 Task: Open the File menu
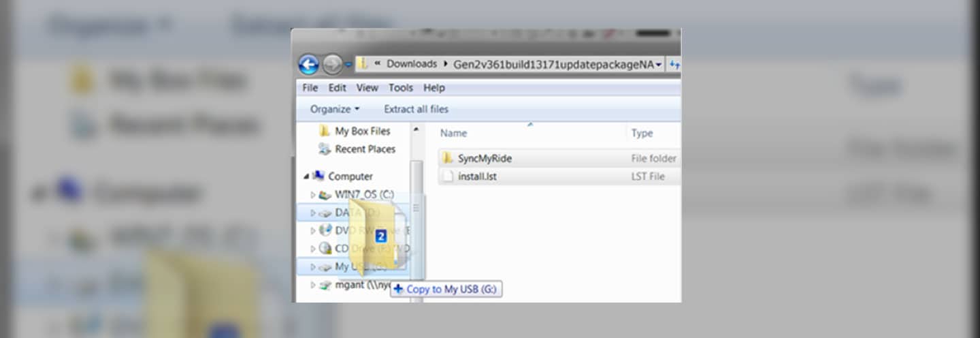coord(310,88)
